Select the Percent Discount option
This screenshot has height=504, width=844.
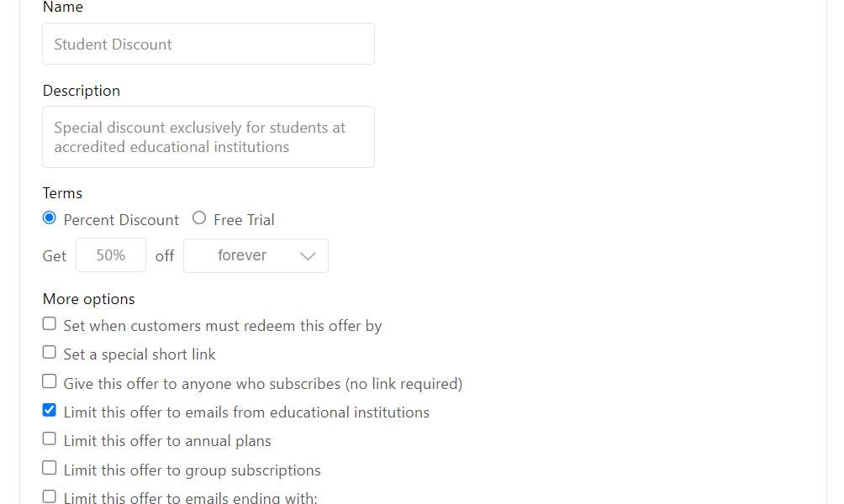pyautogui.click(x=49, y=218)
